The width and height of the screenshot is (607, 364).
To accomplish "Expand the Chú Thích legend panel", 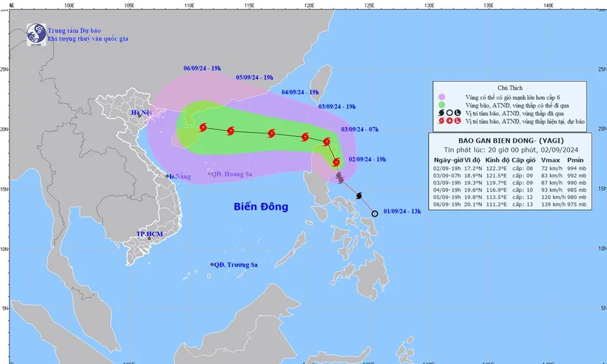I will pyautogui.click(x=510, y=87).
